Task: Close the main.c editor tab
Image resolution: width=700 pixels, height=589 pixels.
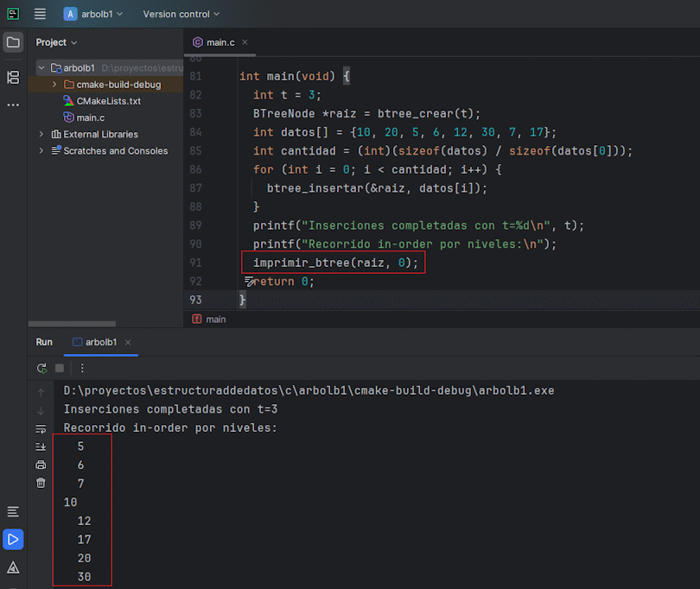Action: 244,42
